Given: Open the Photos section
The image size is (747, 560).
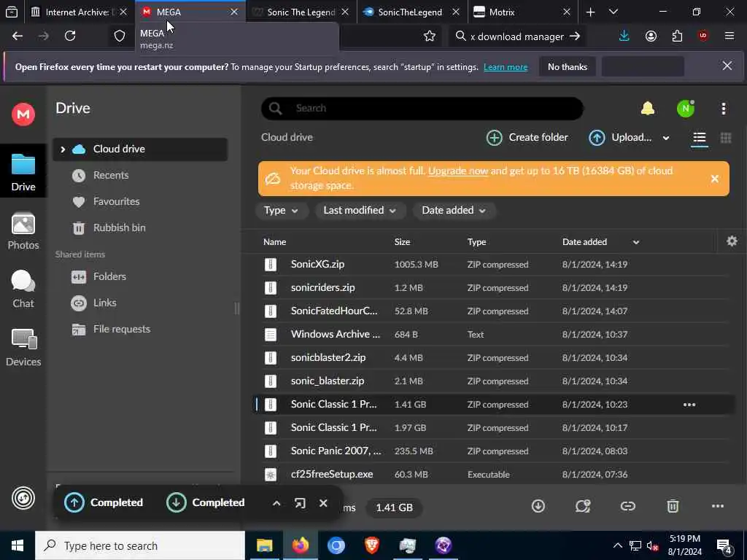Looking at the screenshot, I should [23, 231].
